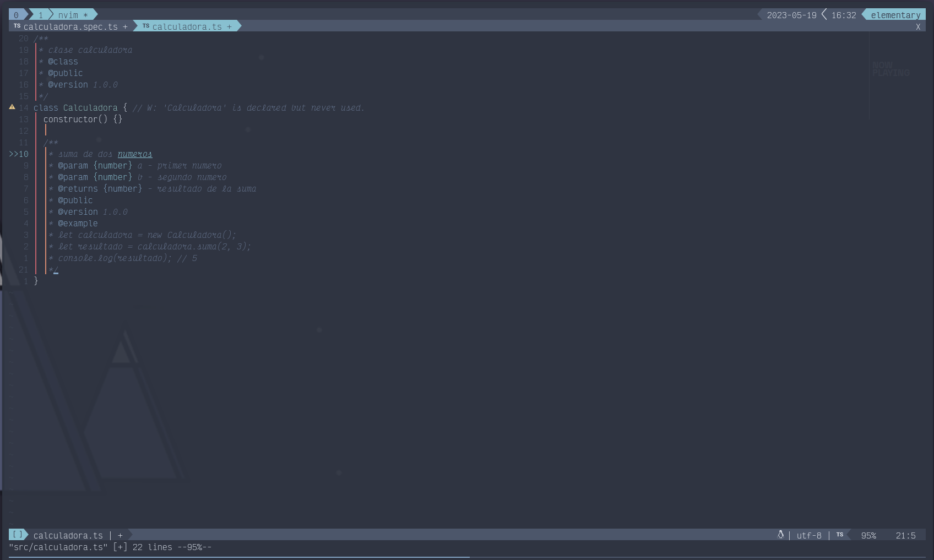
Task: Click the elementary hostname label
Action: click(x=895, y=15)
